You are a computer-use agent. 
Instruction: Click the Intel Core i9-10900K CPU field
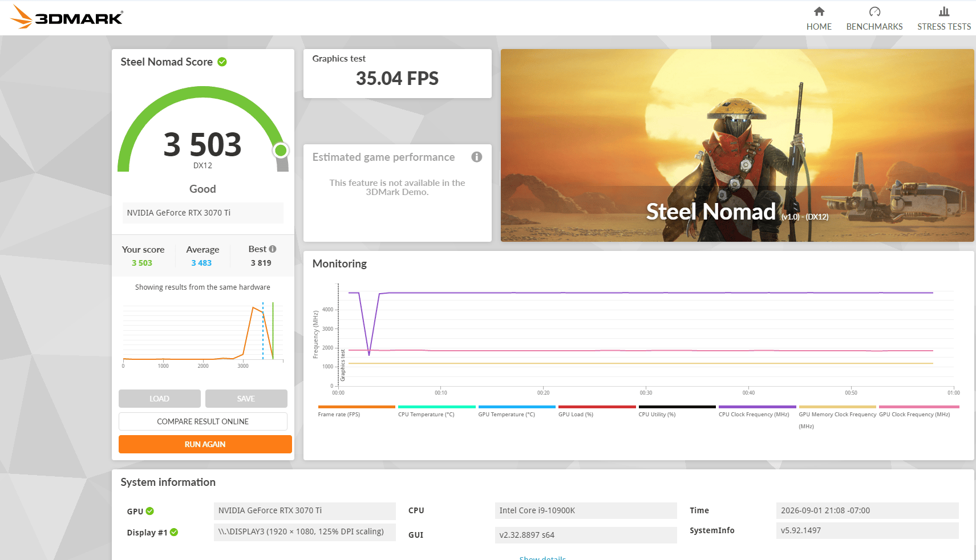click(x=586, y=511)
